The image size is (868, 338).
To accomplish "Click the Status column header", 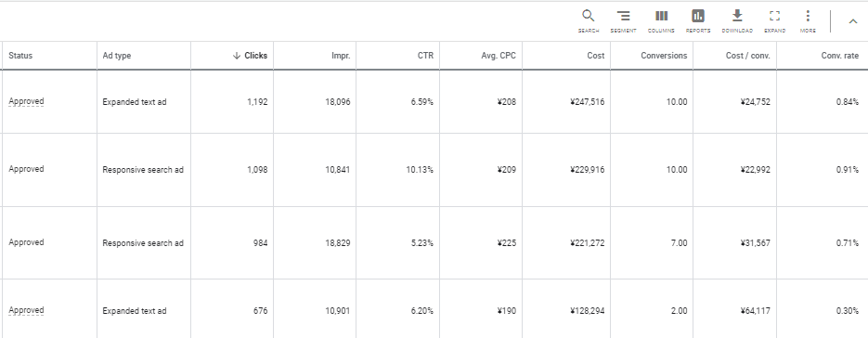I will 20,56.
